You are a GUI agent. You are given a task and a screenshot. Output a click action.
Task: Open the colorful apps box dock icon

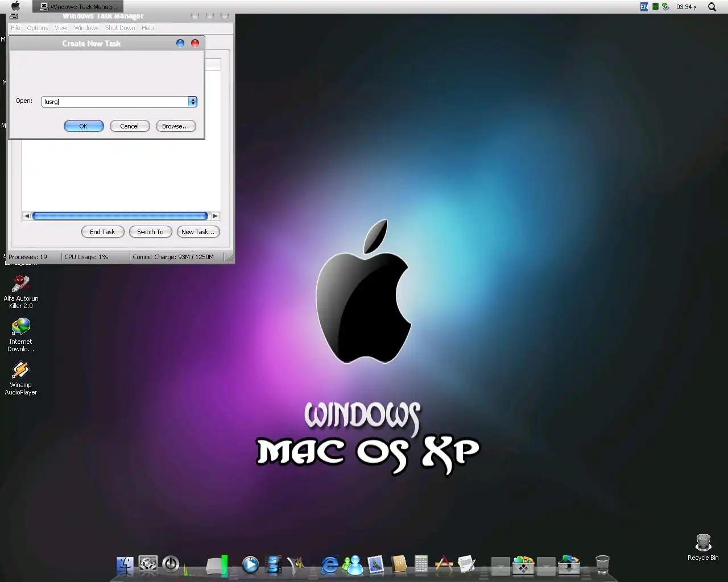523,565
